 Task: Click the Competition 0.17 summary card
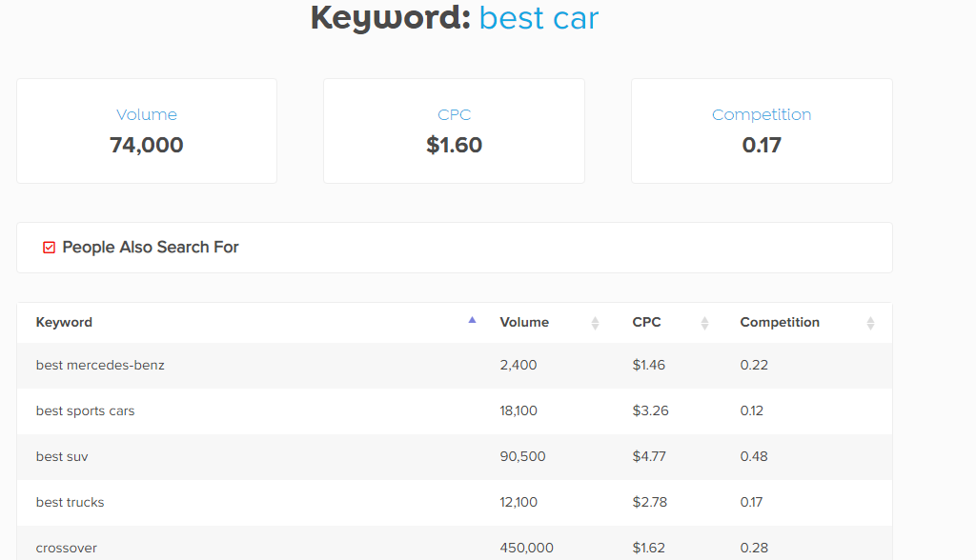point(762,131)
